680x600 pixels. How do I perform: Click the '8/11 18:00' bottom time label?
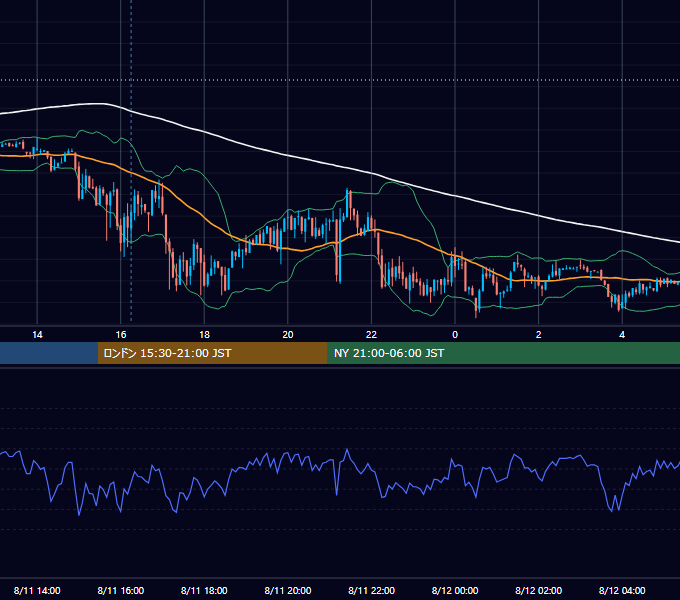point(204,590)
